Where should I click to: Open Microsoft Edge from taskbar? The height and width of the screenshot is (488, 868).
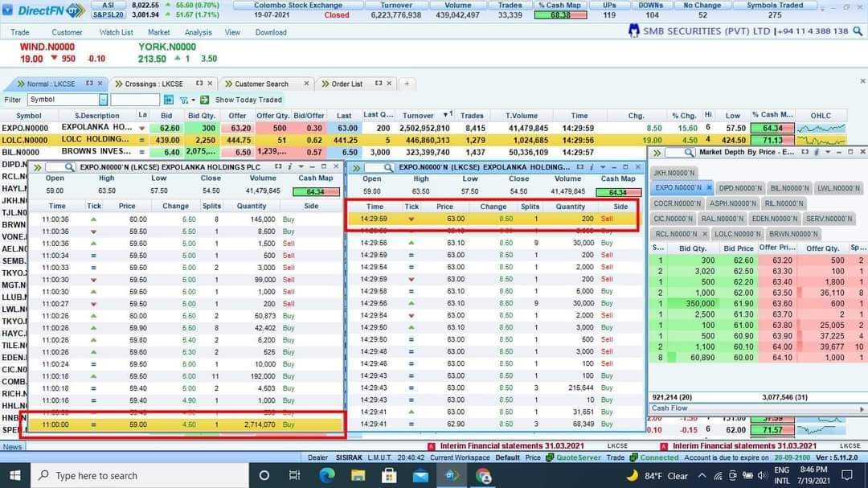[326, 476]
